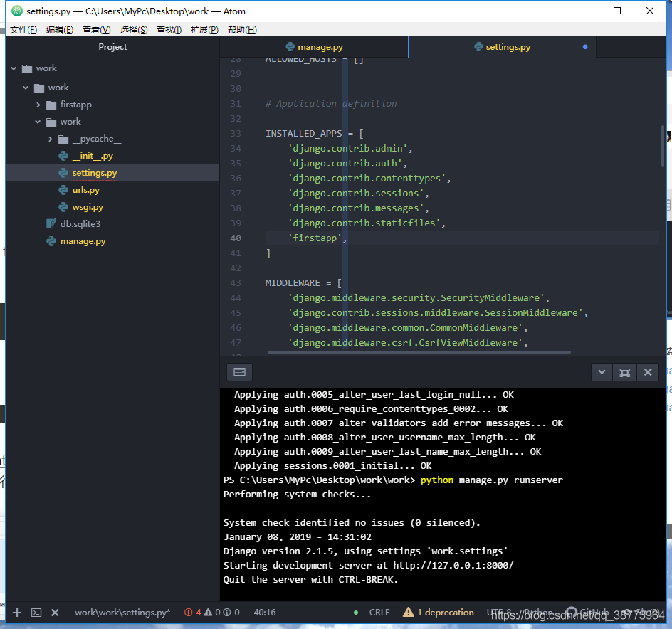Click the new terminal plus icon
This screenshot has width=672, height=629.
(x=16, y=613)
